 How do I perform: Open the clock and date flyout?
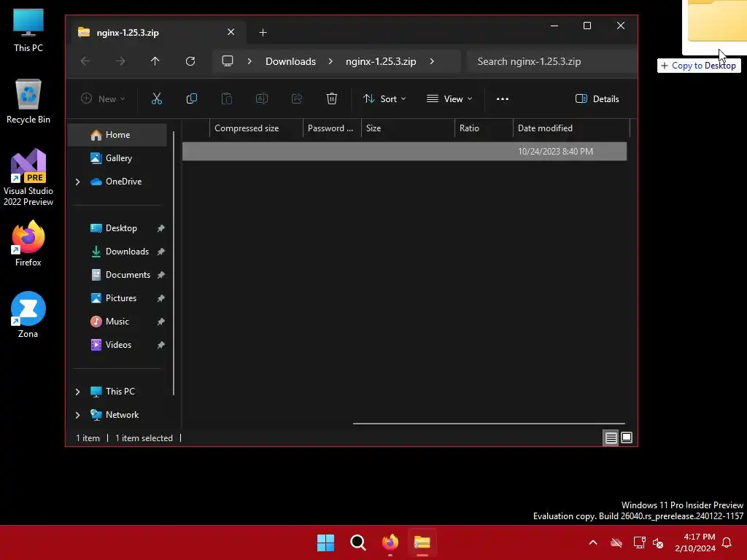(695, 542)
